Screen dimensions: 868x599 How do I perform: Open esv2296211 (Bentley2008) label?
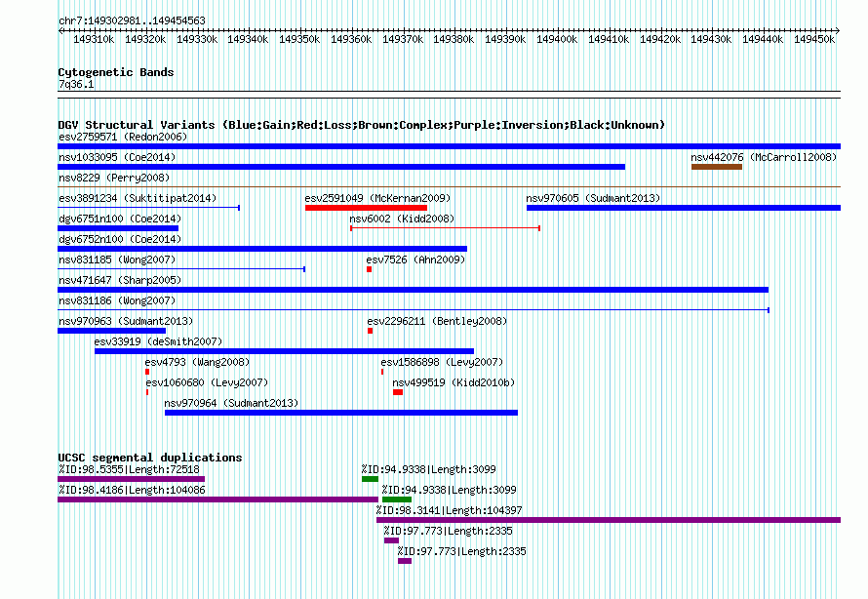coord(437,321)
